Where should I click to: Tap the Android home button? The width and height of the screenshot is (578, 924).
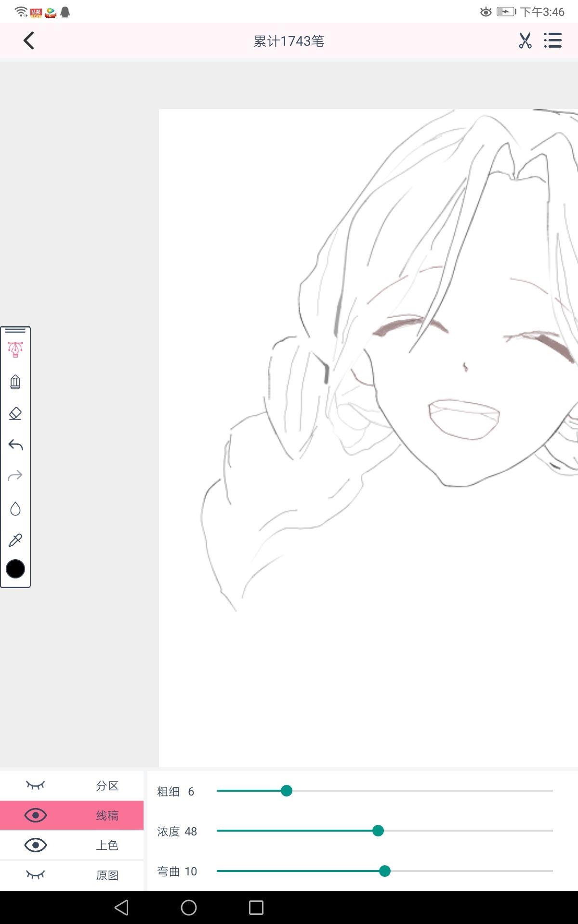pos(189,908)
